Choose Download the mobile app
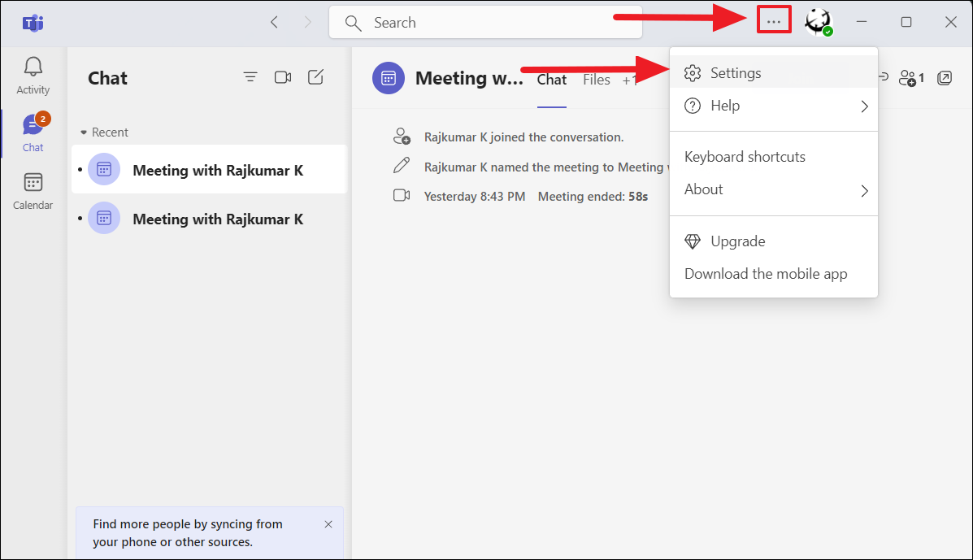The image size is (973, 560). click(x=765, y=273)
